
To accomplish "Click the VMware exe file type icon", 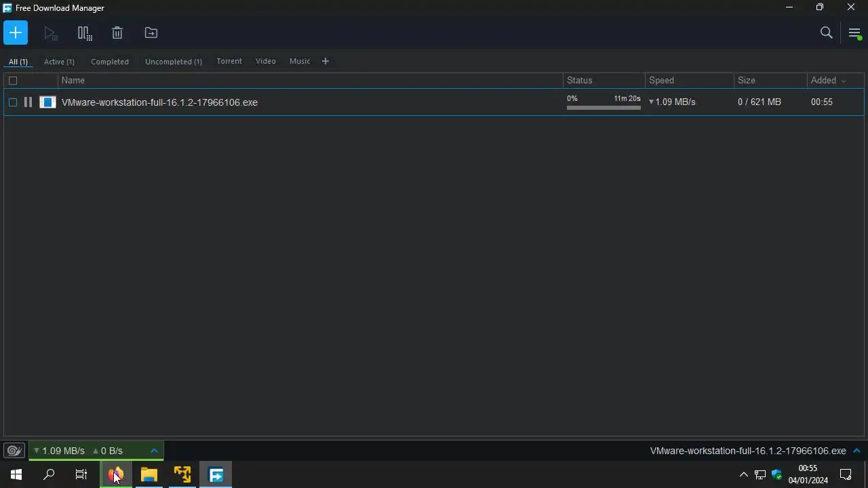I will [47, 102].
